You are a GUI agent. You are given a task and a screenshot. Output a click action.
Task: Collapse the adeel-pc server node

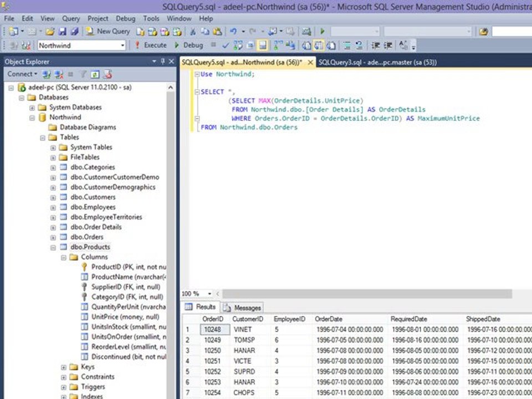click(11, 88)
